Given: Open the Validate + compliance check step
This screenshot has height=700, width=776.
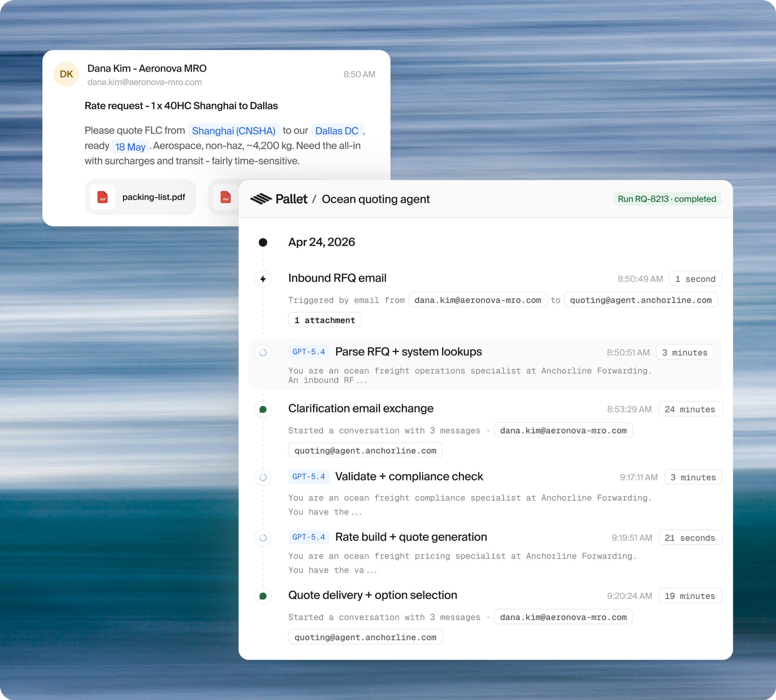Looking at the screenshot, I should (x=409, y=477).
